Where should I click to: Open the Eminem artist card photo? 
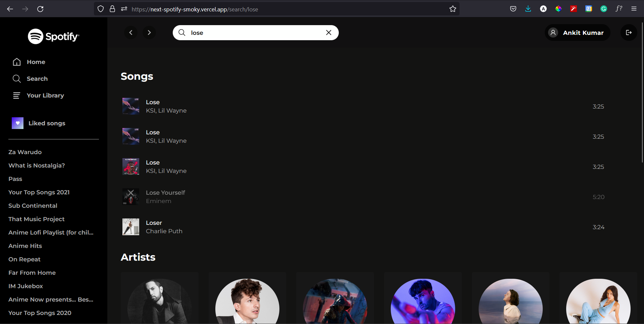click(x=160, y=301)
